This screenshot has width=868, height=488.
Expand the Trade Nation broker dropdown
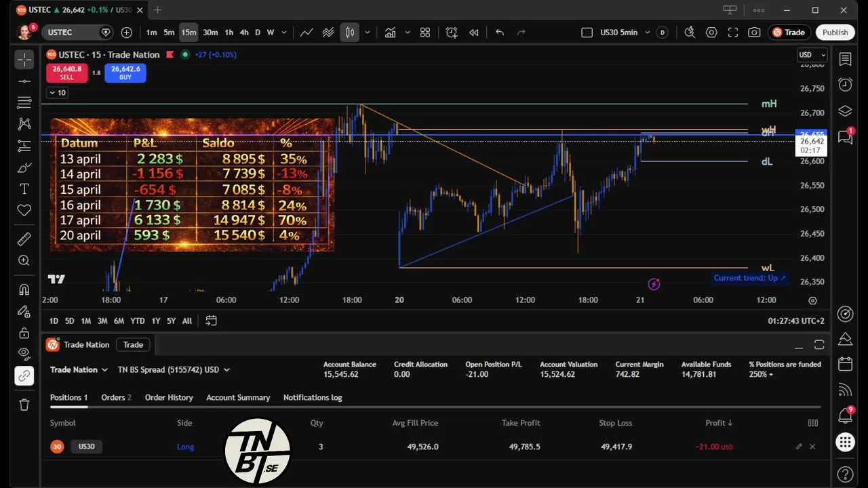[x=79, y=369]
